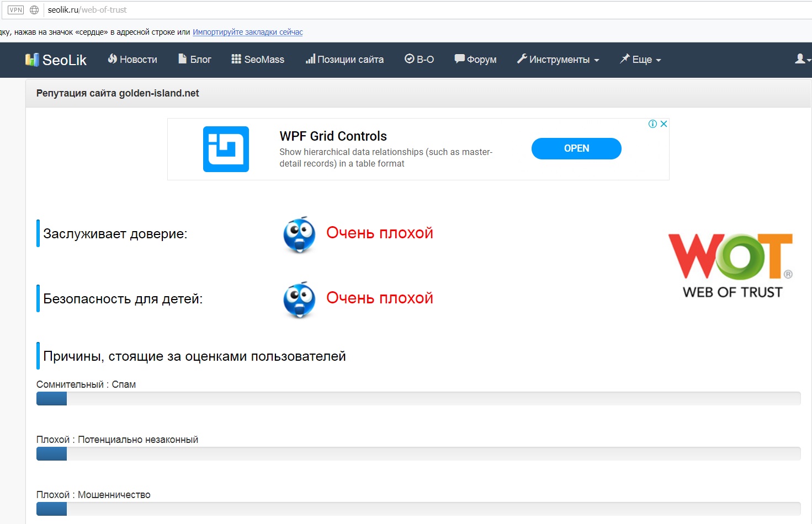Viewport: 812px width, 524px height.
Task: Click the OPEN button in the ad
Action: click(x=576, y=148)
